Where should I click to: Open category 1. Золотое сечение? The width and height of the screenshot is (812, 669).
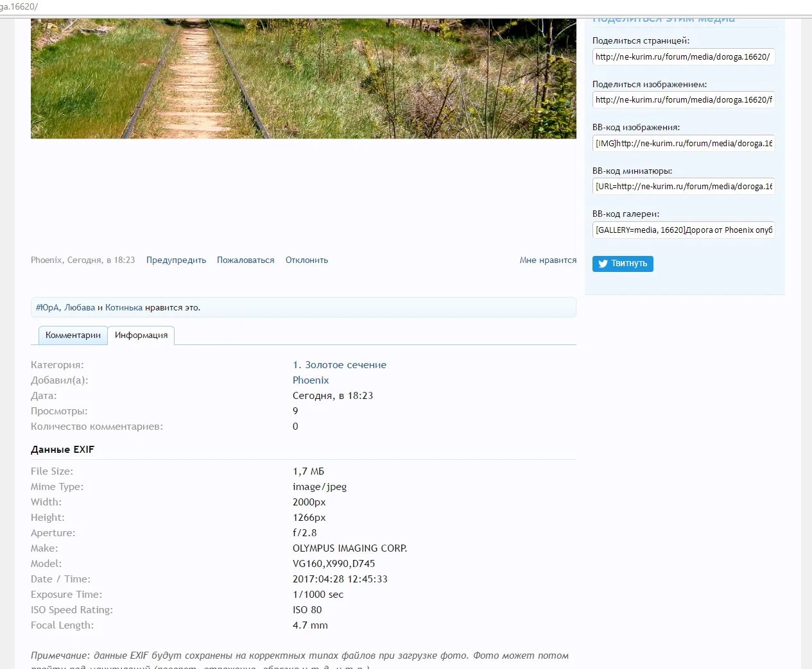coord(340,364)
